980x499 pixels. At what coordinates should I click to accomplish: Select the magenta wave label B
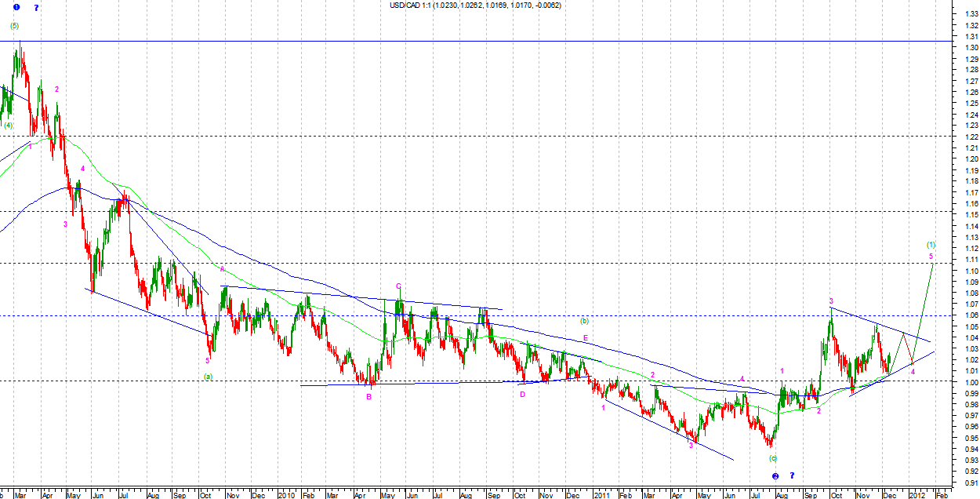coord(368,396)
